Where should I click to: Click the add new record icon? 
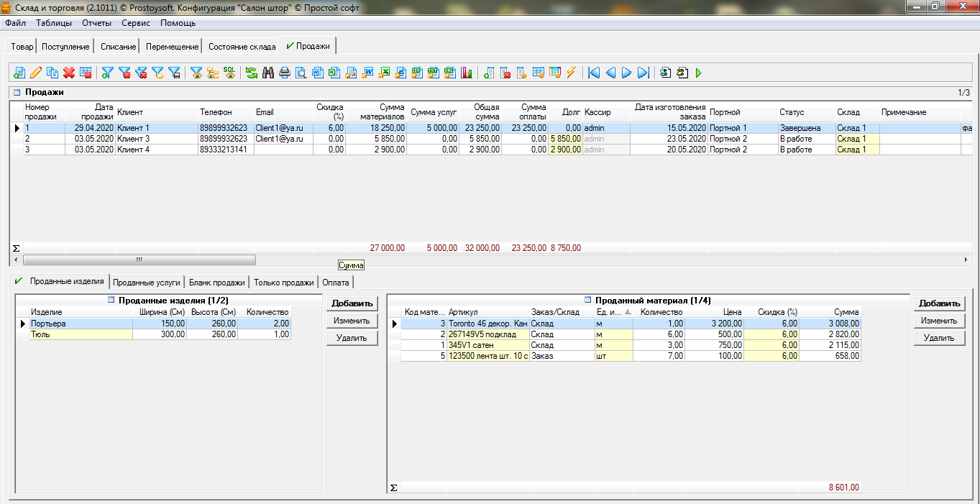click(x=19, y=73)
